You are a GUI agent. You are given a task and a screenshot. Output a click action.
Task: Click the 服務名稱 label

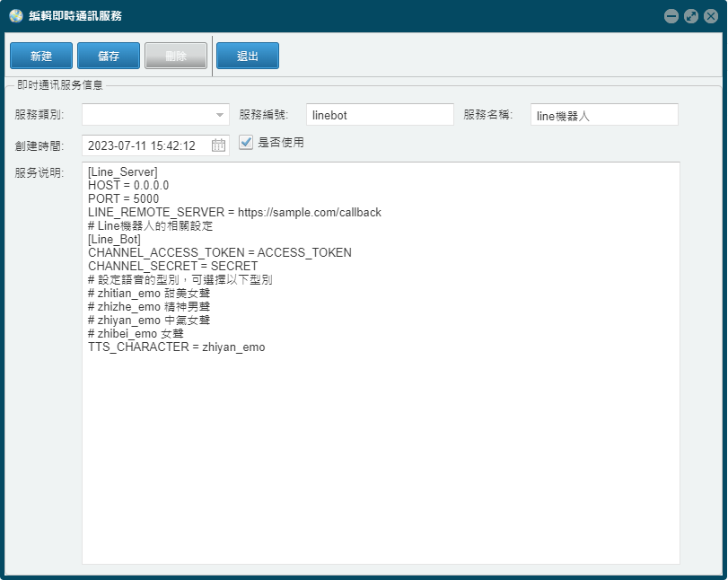(487, 115)
